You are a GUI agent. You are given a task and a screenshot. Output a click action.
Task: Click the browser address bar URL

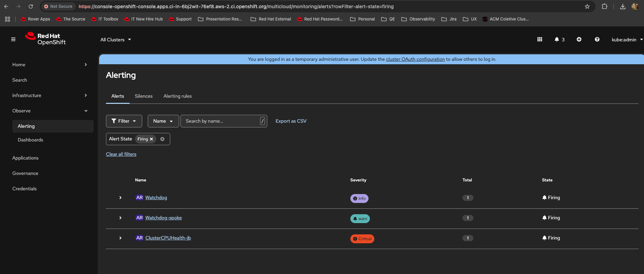pyautogui.click(x=236, y=6)
